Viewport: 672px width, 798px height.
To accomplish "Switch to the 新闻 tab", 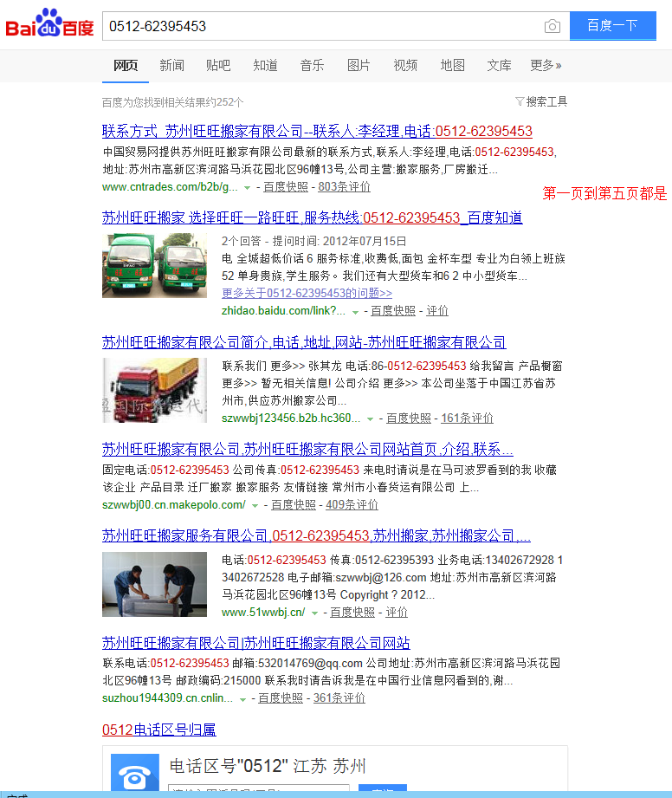I will click(172, 65).
